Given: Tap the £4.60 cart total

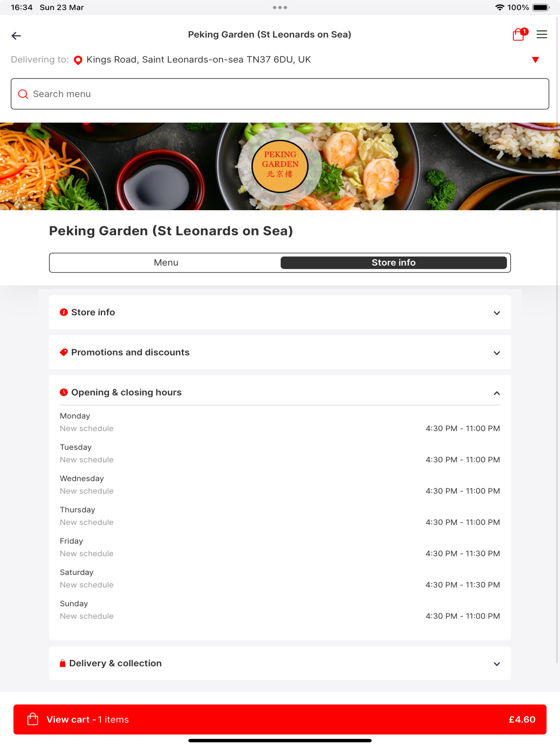Looking at the screenshot, I should (522, 719).
